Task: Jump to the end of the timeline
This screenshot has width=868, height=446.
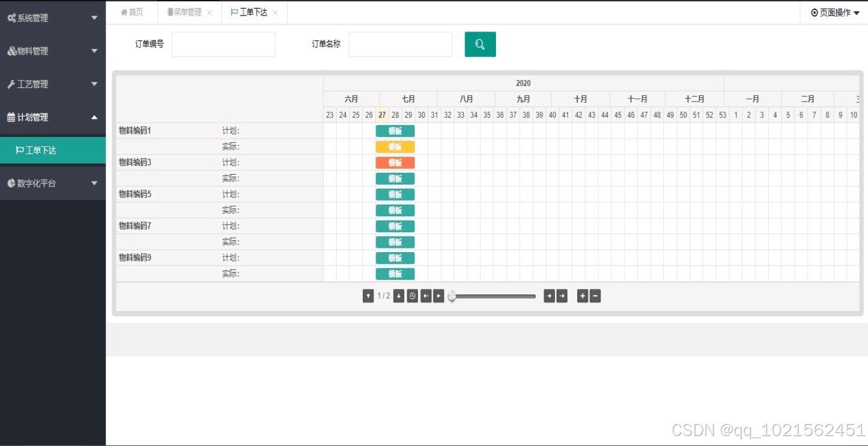Action: (562, 296)
